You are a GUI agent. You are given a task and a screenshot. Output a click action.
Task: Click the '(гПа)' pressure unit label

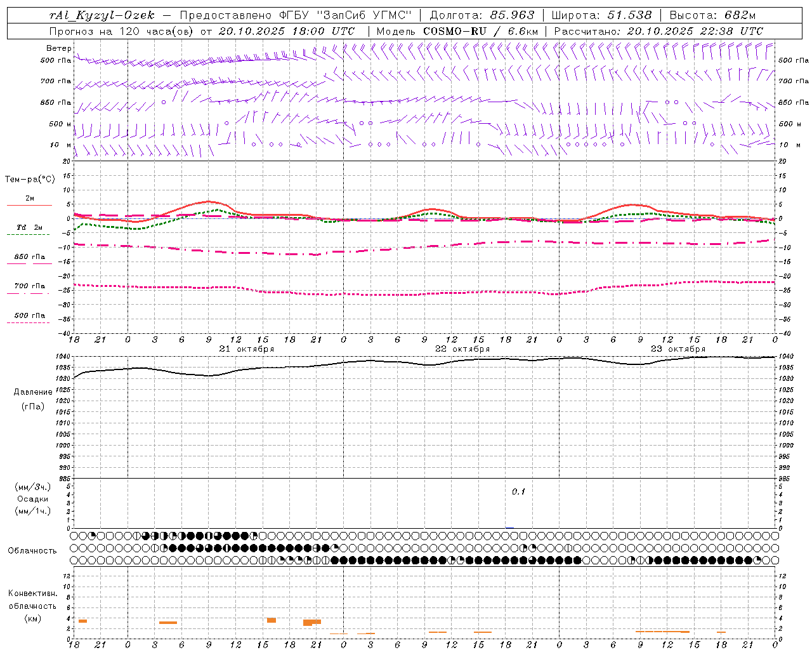pos(33,406)
